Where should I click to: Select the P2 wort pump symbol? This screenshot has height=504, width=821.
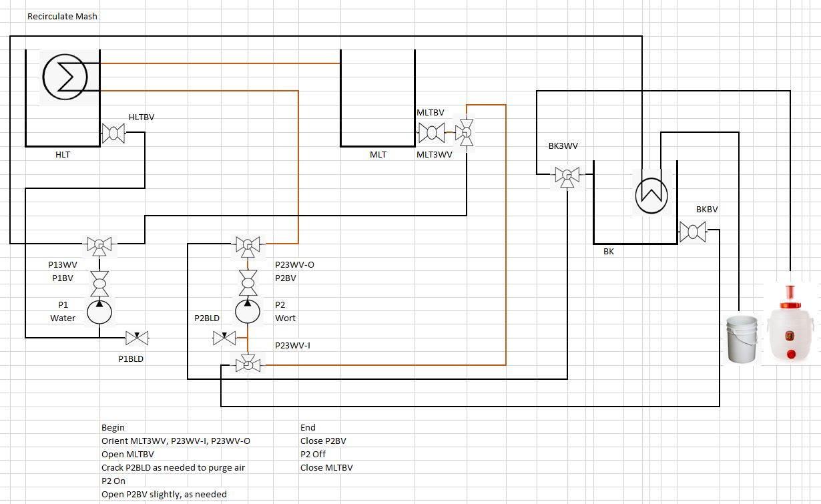tap(248, 312)
